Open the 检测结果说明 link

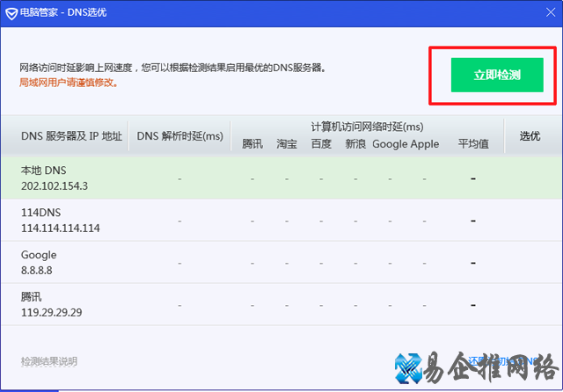point(49,361)
